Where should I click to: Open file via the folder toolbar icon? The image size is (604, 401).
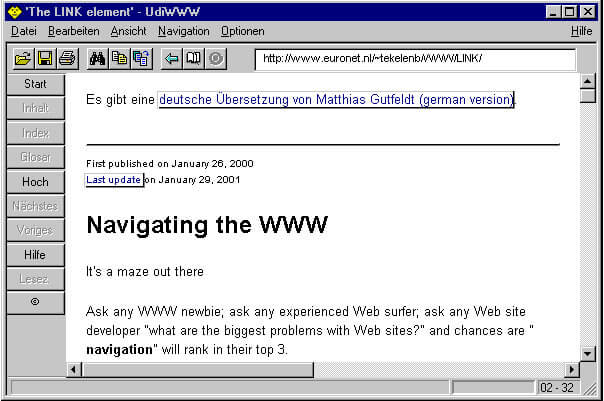coord(23,59)
